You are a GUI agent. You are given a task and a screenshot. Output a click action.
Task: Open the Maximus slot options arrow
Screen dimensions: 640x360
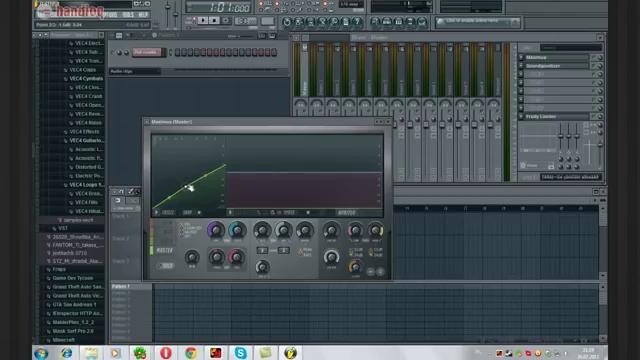(521, 58)
